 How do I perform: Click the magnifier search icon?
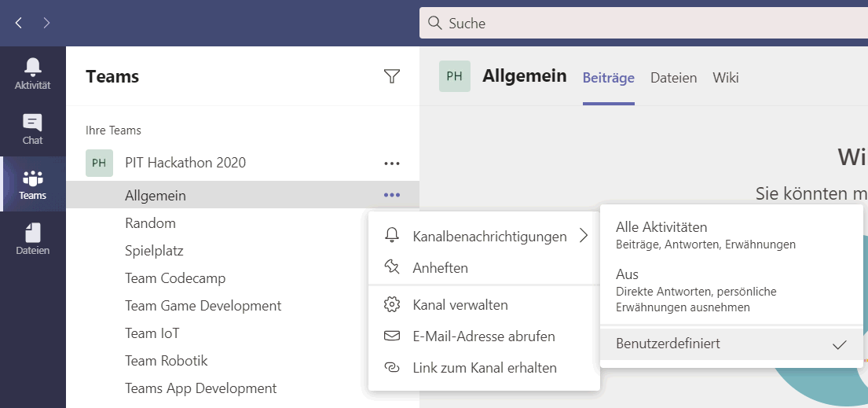pos(435,23)
